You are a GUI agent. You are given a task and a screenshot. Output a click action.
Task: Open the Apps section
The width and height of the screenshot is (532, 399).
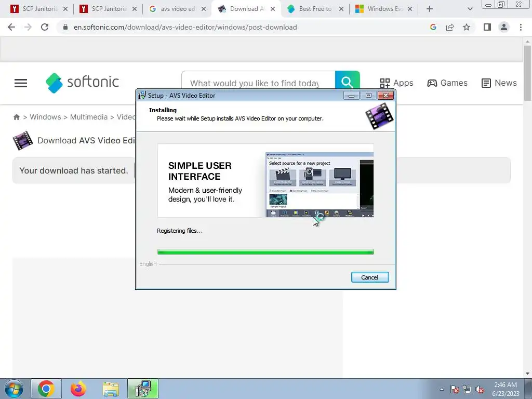(396, 83)
